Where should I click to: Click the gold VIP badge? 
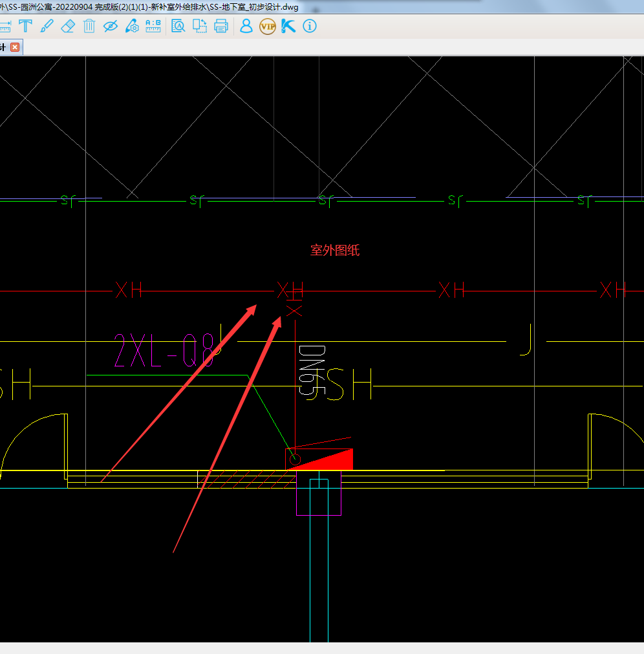click(x=268, y=26)
